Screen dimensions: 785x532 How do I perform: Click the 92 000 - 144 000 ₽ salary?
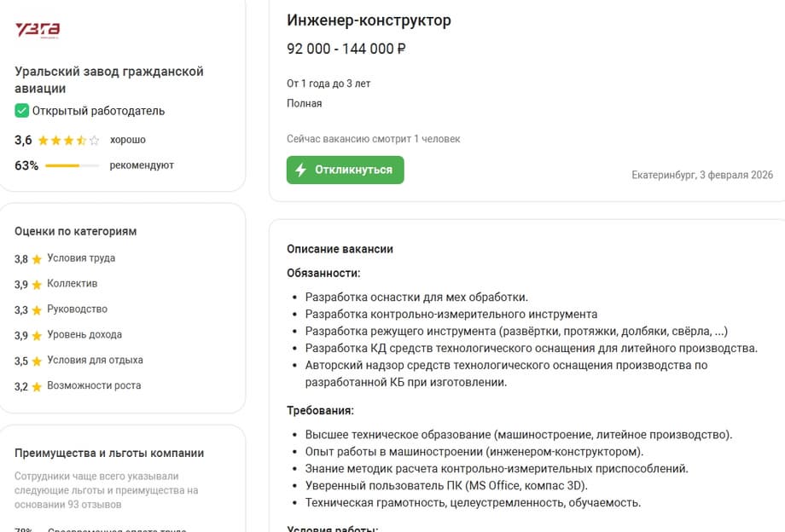pos(346,49)
